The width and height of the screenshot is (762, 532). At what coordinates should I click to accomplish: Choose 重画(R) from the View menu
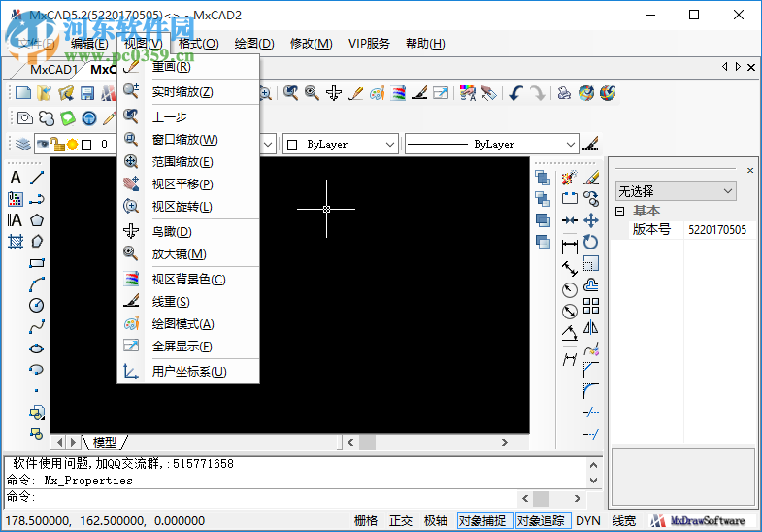click(x=188, y=67)
